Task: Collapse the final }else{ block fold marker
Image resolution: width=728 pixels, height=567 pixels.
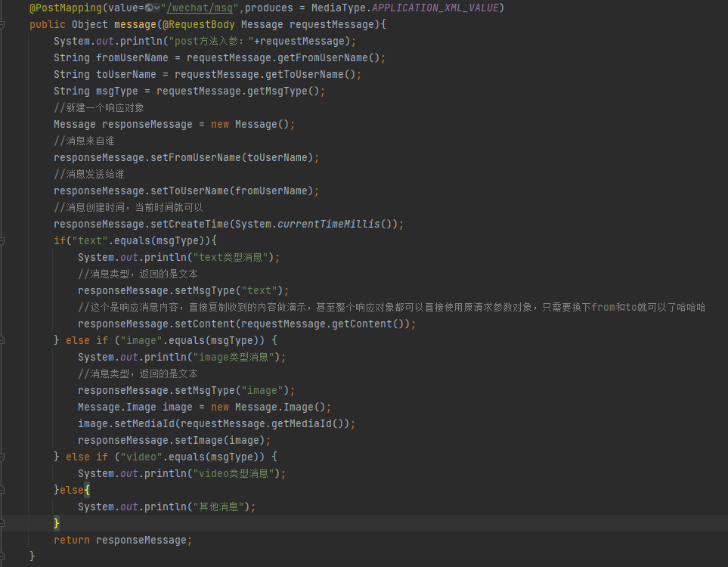Action: click(x=2, y=490)
